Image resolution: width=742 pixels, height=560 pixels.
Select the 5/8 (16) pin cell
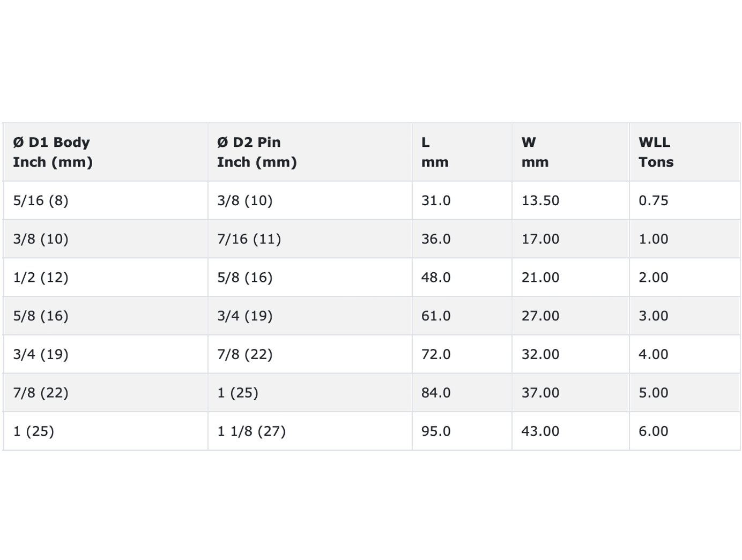point(310,278)
